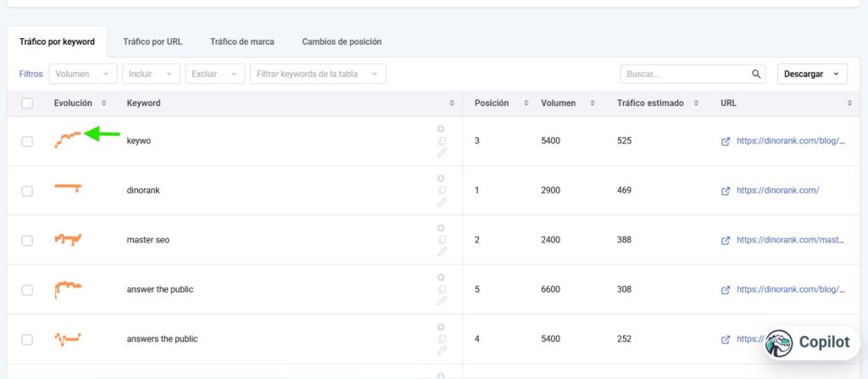Click the plus-circle icon in the answer the public row
This screenshot has height=379, width=868.
coord(441,277)
